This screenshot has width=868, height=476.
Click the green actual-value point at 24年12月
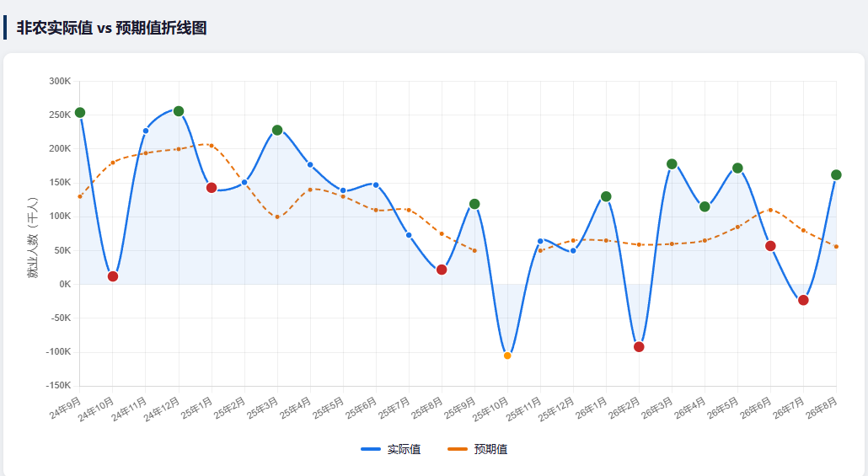pyautogui.click(x=179, y=111)
